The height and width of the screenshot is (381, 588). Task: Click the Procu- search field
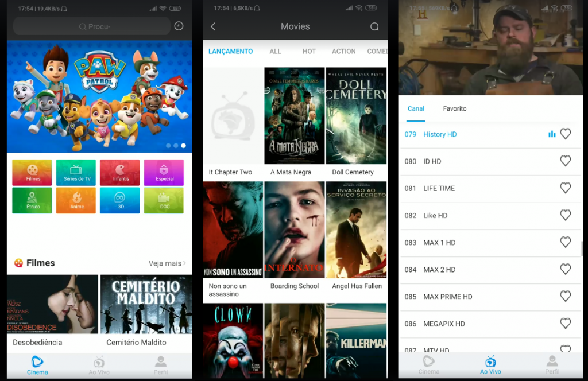pyautogui.click(x=92, y=26)
